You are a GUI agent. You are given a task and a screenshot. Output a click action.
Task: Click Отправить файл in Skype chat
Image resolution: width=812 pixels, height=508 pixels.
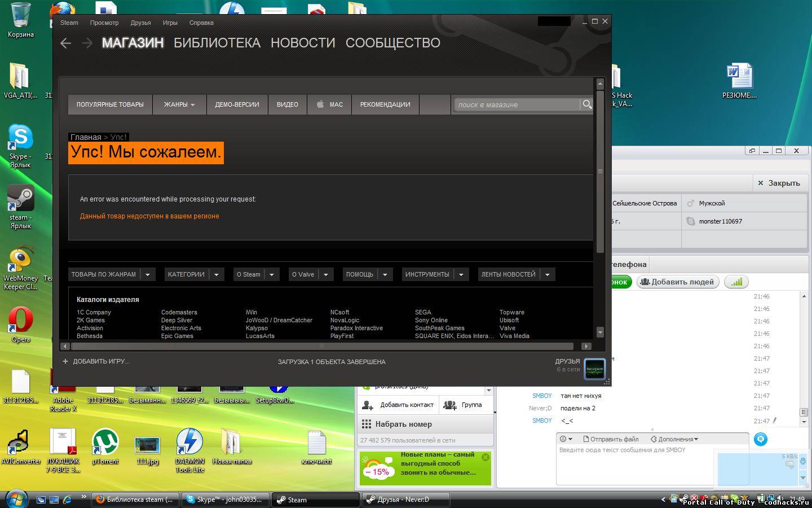[x=611, y=439]
